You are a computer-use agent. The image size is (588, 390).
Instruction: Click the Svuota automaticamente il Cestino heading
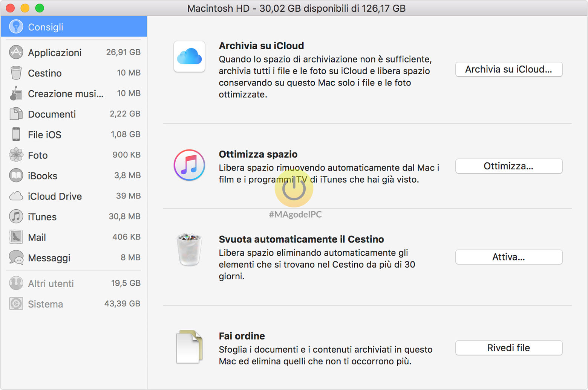[302, 239]
